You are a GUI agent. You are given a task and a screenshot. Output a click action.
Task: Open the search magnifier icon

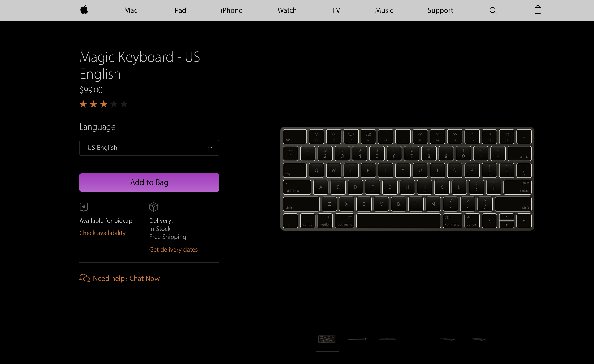[x=493, y=10]
